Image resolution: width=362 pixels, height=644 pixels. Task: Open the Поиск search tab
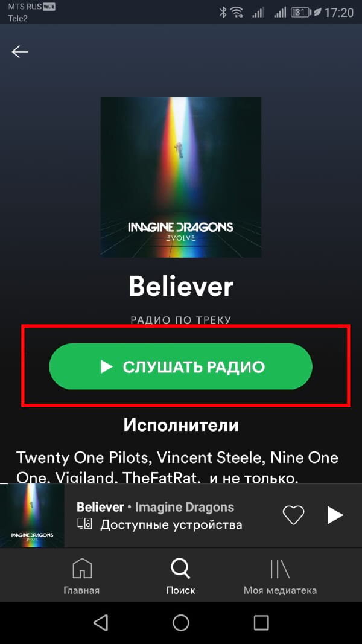point(180,576)
